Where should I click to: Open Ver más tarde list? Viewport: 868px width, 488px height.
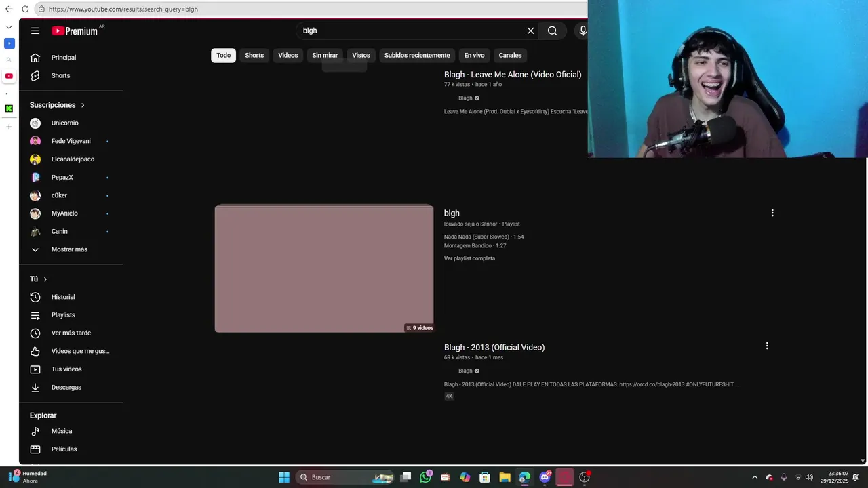pyautogui.click(x=71, y=333)
